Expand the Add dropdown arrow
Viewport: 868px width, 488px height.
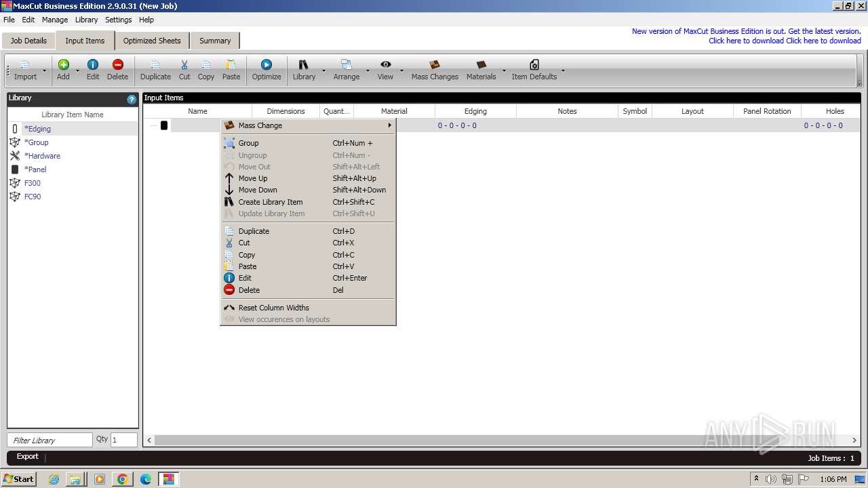point(77,70)
